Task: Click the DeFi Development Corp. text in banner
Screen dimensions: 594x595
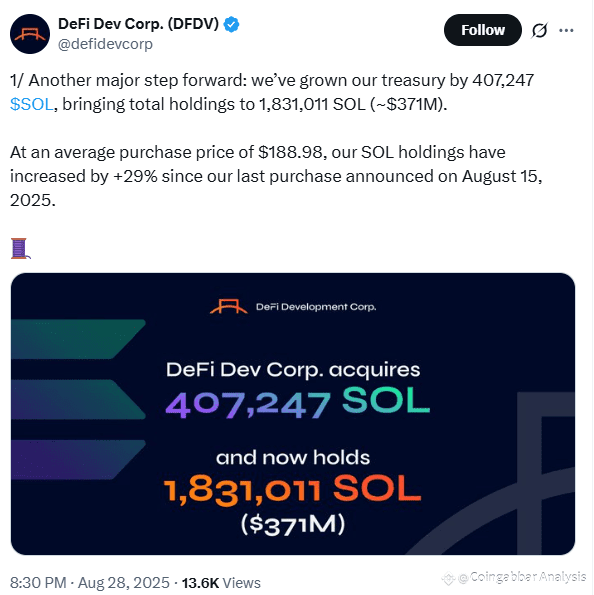Action: coord(316,307)
